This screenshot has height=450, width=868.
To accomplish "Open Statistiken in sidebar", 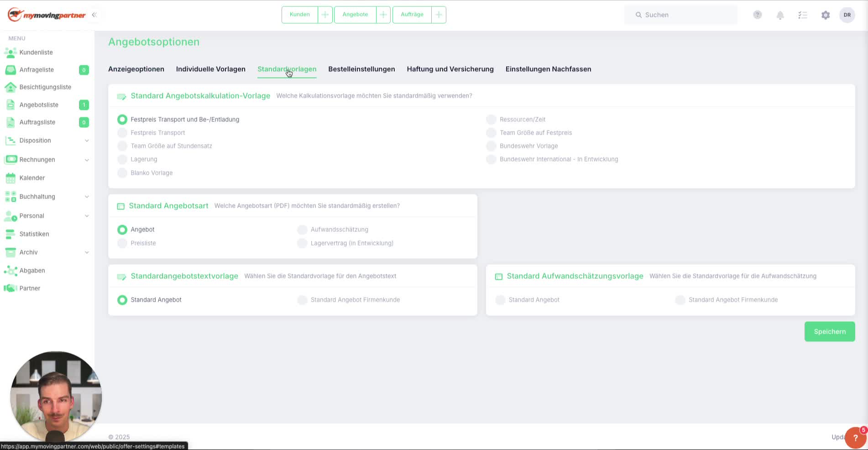I will tap(34, 234).
